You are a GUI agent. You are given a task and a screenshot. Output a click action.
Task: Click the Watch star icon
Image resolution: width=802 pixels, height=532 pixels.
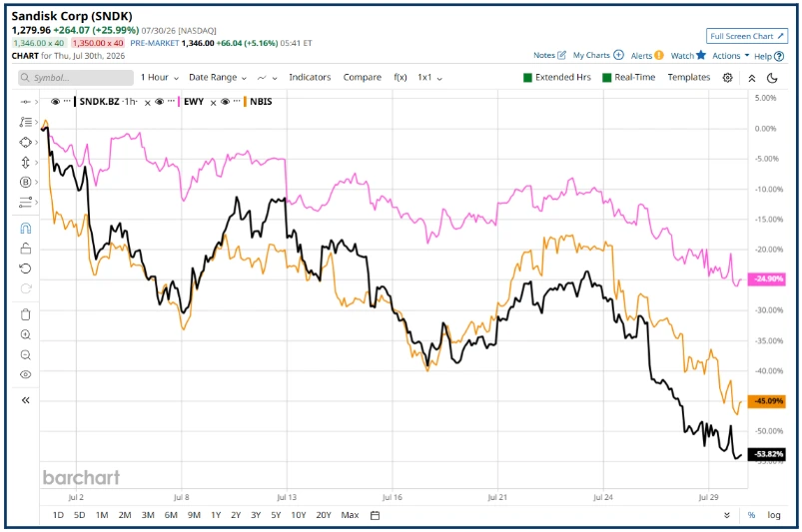[x=701, y=55]
